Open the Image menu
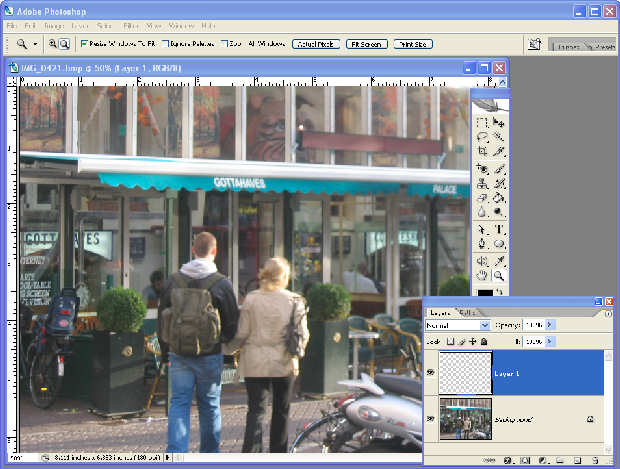 pos(53,26)
